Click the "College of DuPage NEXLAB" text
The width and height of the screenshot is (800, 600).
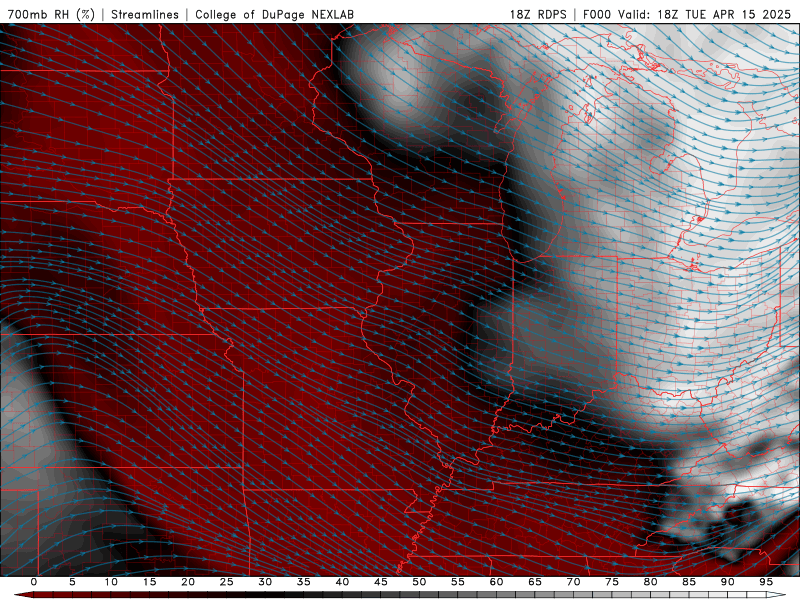[274, 14]
